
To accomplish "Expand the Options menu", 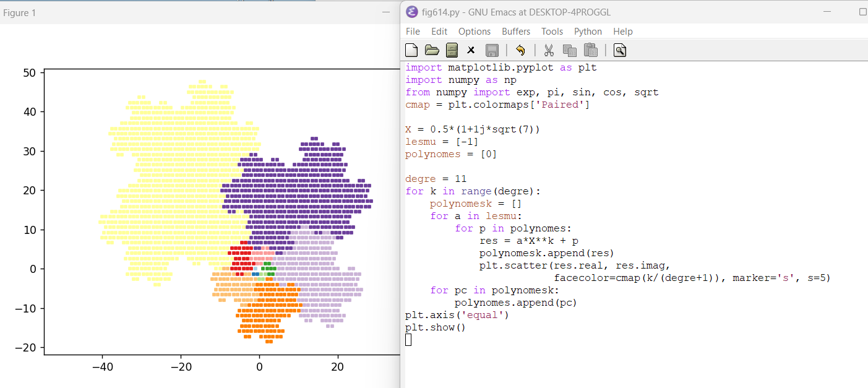I will 475,32.
